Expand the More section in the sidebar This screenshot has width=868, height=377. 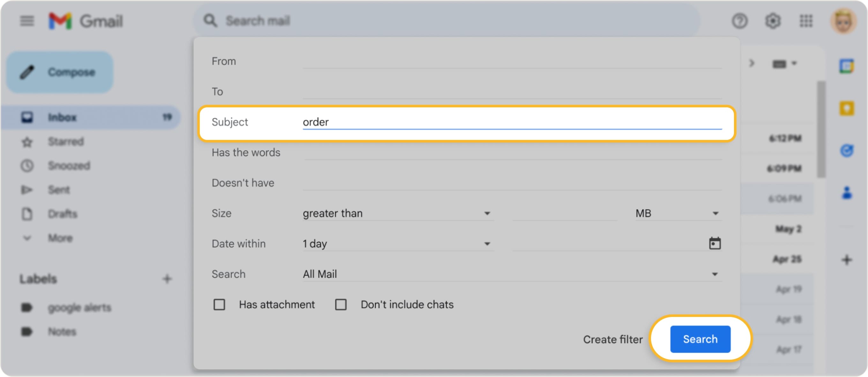60,238
